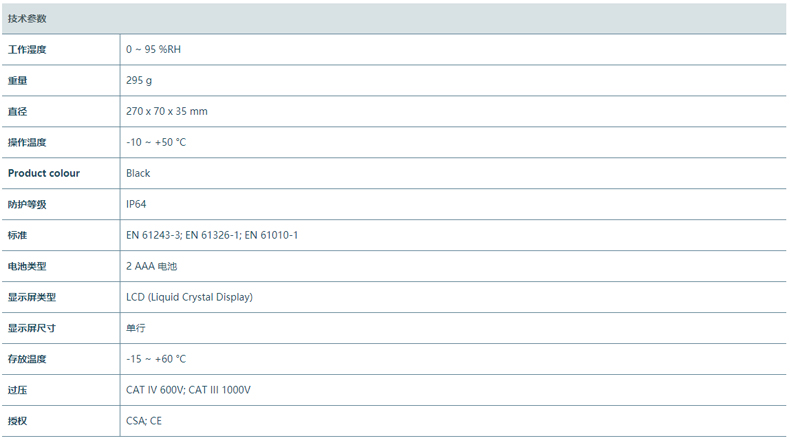This screenshot has height=440, width=790.
Task: Click the CSA; CE approval value
Action: [x=146, y=421]
